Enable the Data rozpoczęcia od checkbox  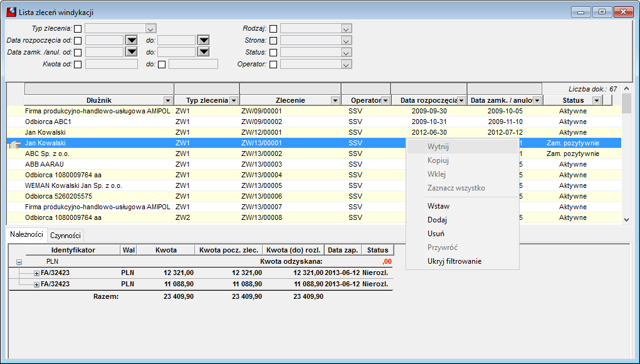pos(78,41)
